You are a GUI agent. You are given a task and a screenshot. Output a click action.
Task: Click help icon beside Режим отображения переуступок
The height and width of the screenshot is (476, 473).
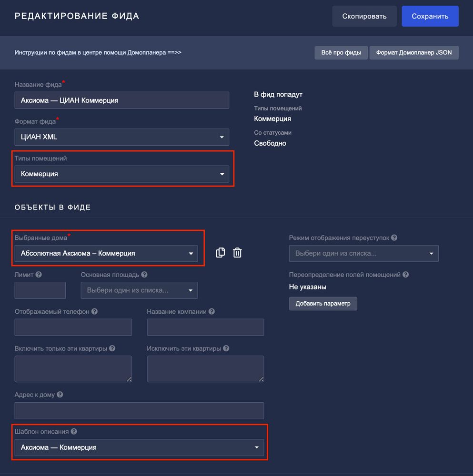[394, 238]
